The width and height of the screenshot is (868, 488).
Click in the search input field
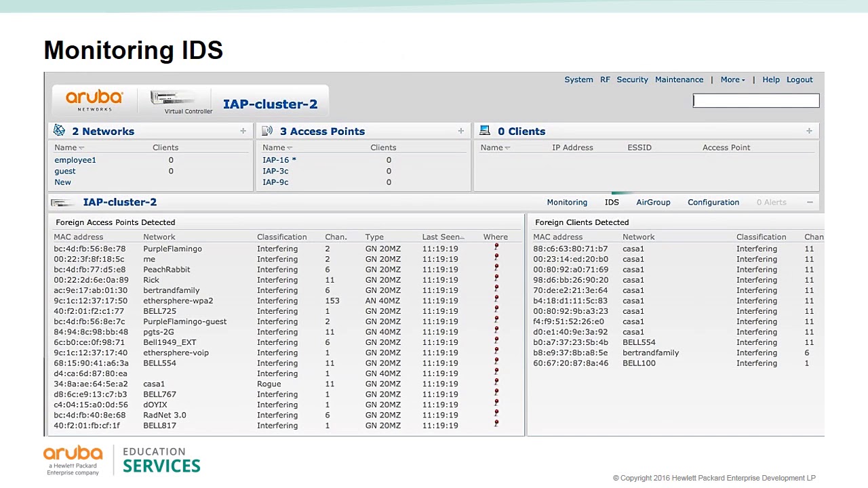tap(756, 100)
